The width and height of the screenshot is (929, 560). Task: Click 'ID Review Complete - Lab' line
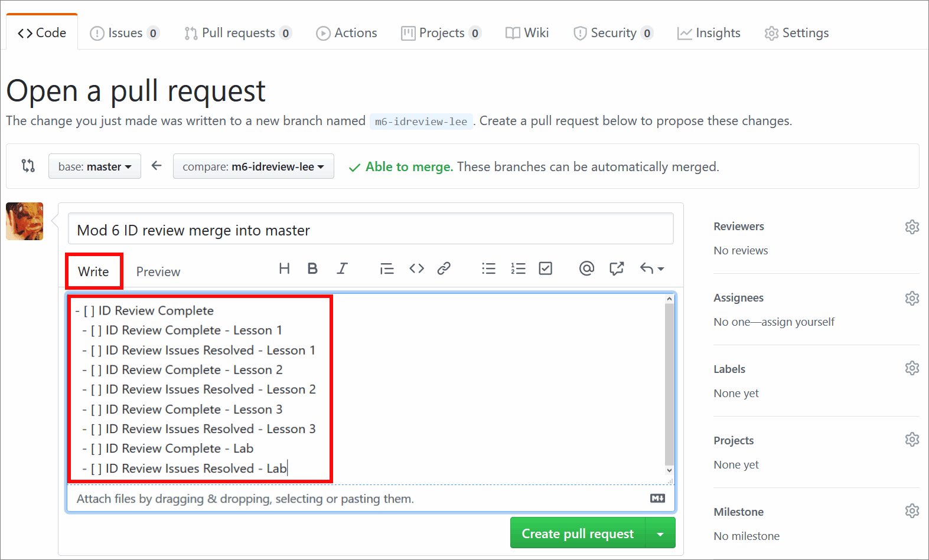[168, 448]
